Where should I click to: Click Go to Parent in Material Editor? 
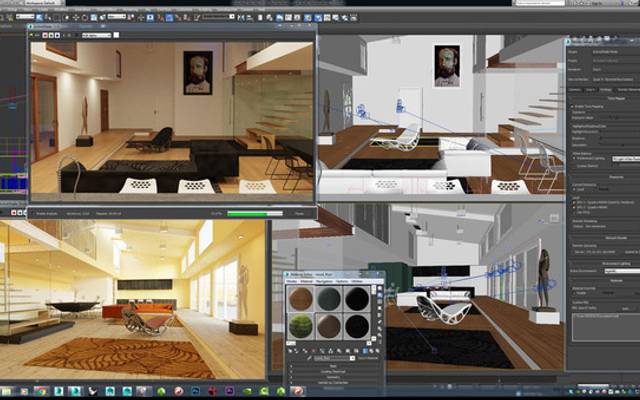click(x=371, y=351)
